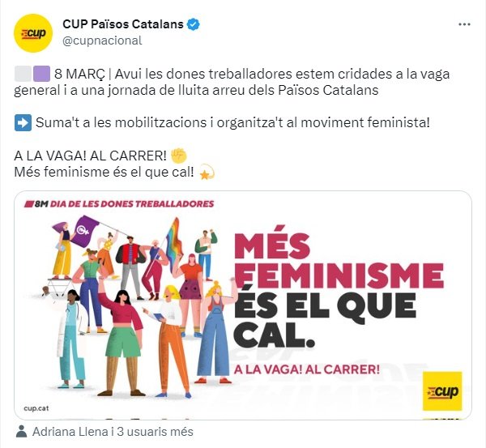Click the shooting star emoji
This screenshot has height=448, width=486.
pos(207,172)
